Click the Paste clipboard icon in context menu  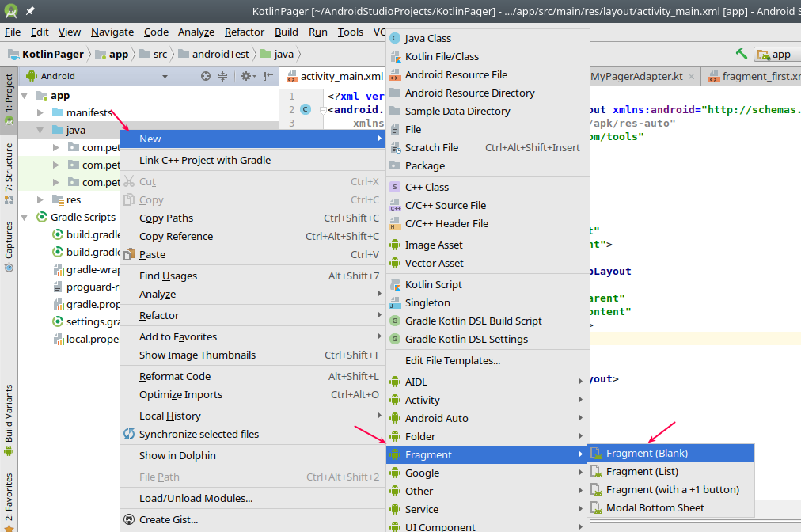(x=129, y=254)
